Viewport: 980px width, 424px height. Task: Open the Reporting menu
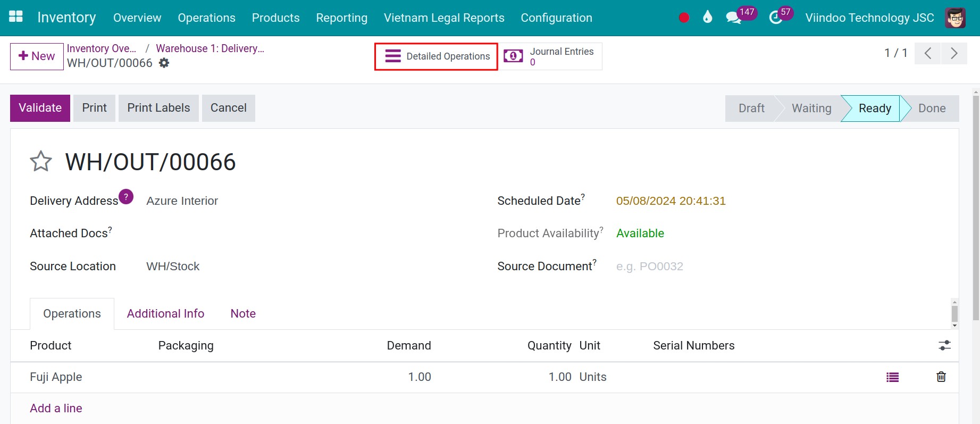(341, 18)
